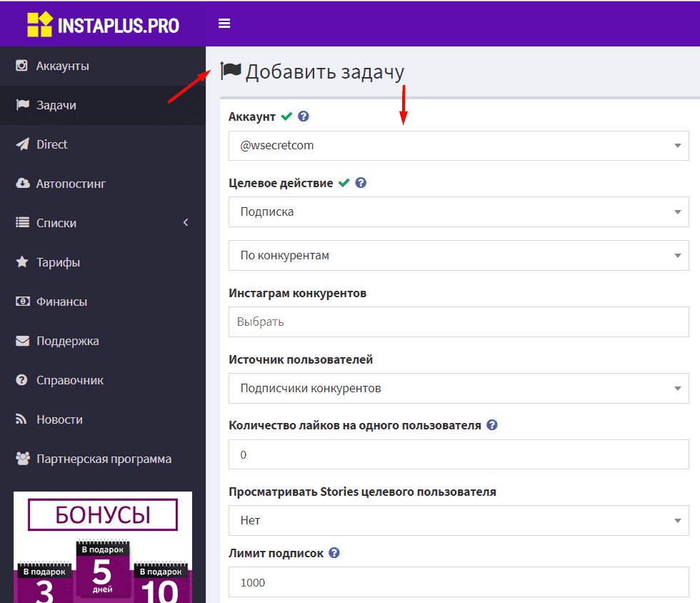This screenshot has height=603, width=700.
Task: Click the Инстаграм конкурентов label
Action: click(297, 293)
